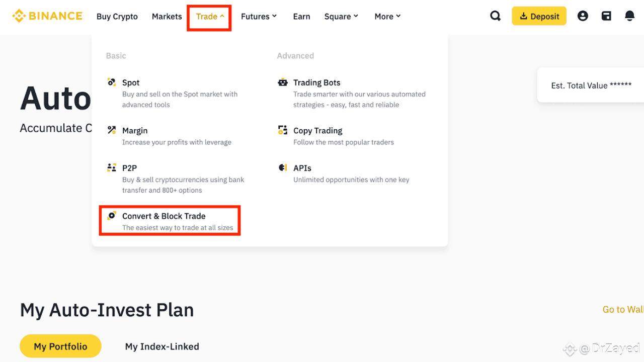Click the Deposit button
This screenshot has height=362, width=644.
point(539,16)
